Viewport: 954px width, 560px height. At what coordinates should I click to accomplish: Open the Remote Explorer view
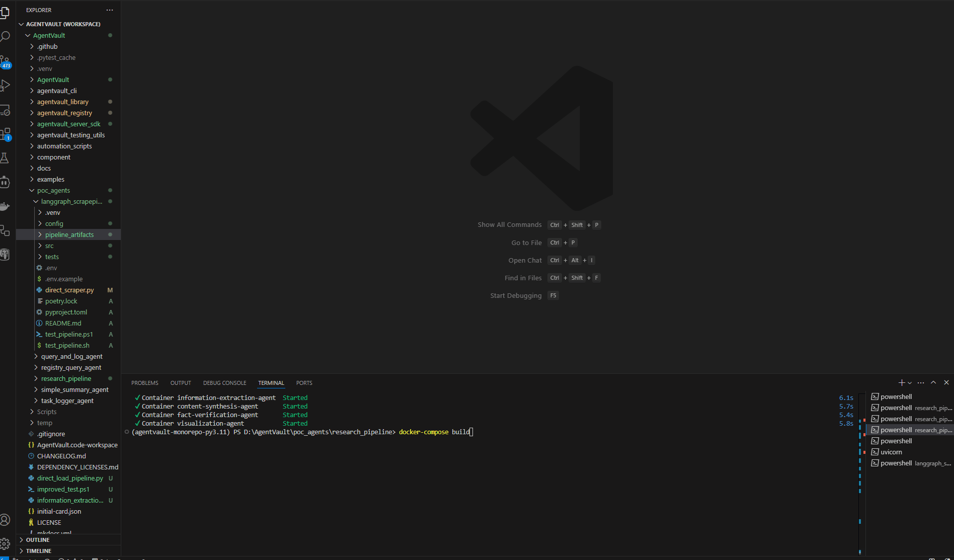tap(5, 110)
